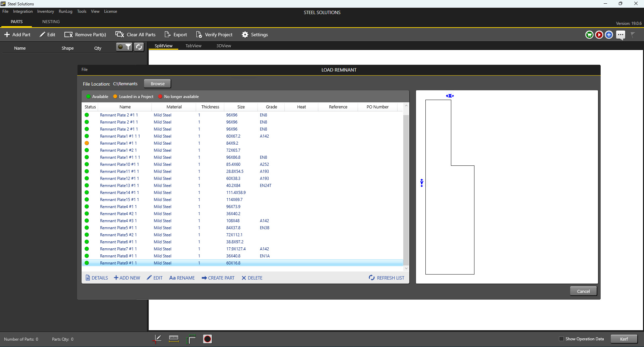The image size is (644, 347).
Task: Click scrollbar down arrow in remnant list
Action: click(406, 268)
